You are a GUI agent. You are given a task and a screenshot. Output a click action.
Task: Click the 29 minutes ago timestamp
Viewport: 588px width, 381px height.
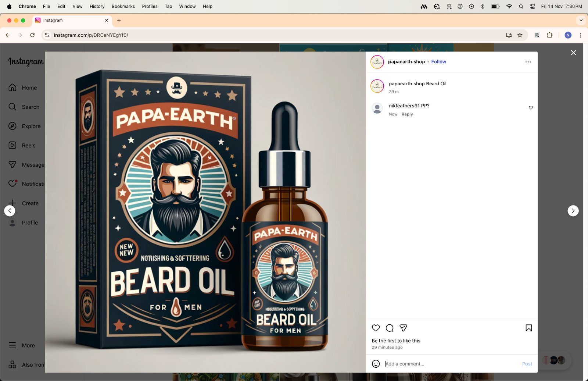pyautogui.click(x=387, y=348)
